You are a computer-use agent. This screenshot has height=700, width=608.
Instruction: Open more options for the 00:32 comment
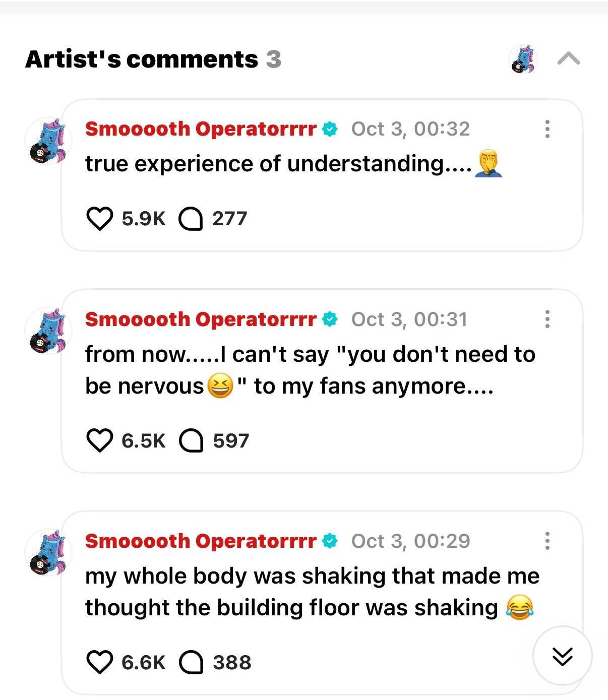point(547,129)
